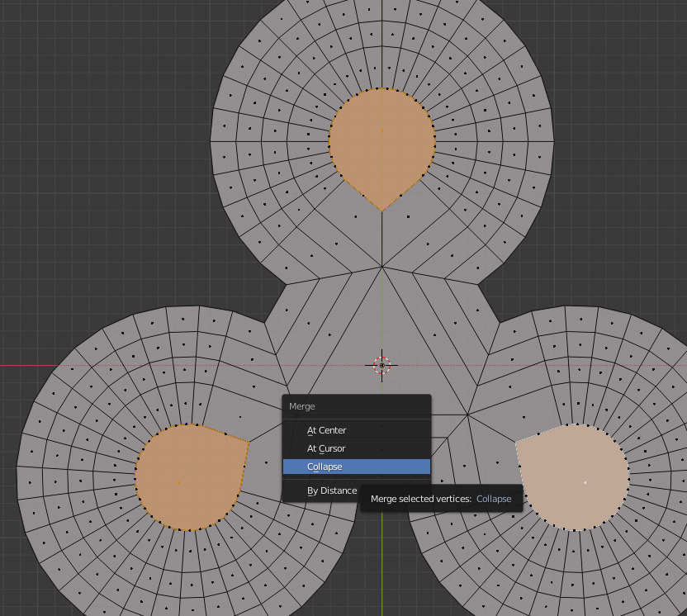
Task: Click pointed corner vertex of bottom-left orange face
Action: click(249, 442)
